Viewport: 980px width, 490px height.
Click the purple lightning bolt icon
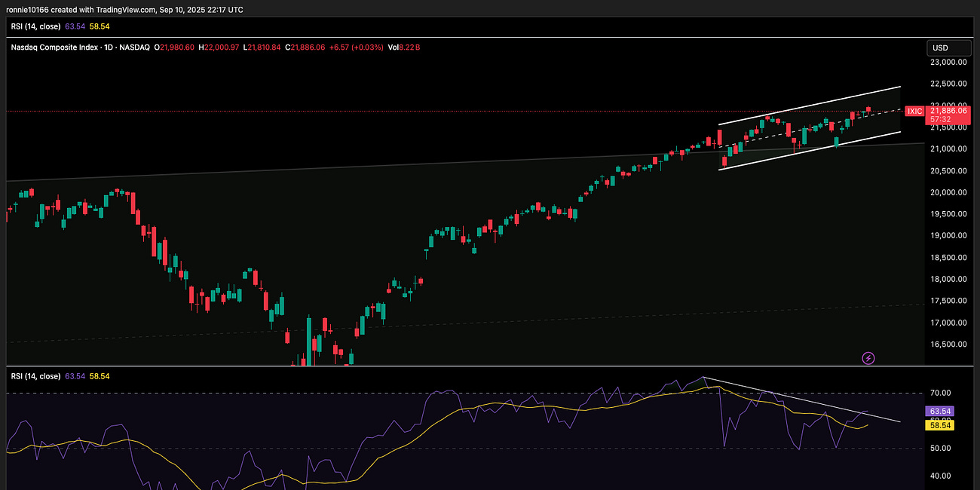click(x=868, y=358)
